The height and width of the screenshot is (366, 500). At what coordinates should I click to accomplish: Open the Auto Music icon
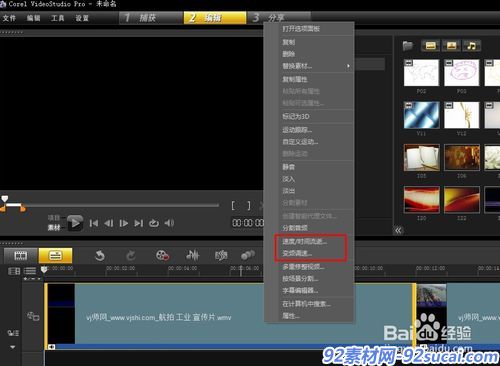[221, 256]
